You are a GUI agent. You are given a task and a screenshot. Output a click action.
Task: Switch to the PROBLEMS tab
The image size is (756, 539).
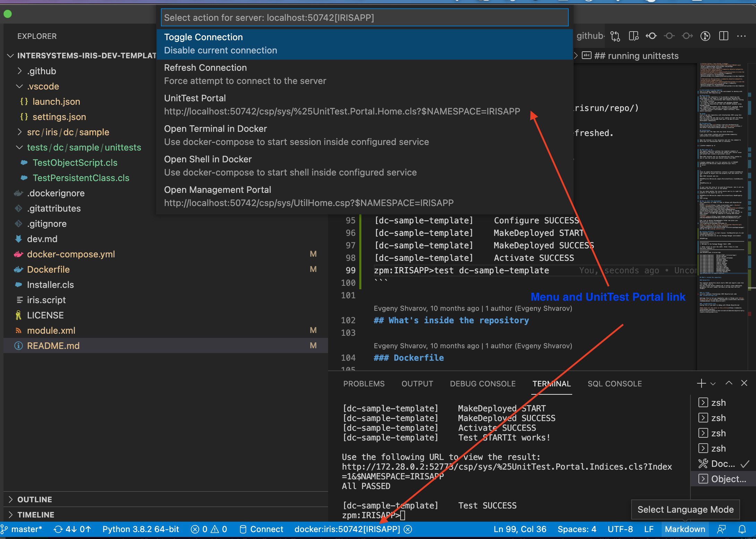click(363, 383)
